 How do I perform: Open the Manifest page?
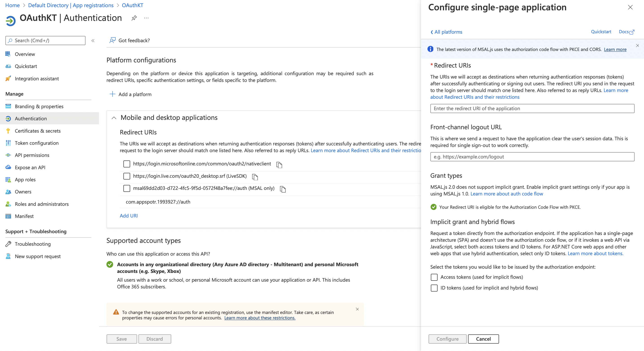[x=24, y=216]
